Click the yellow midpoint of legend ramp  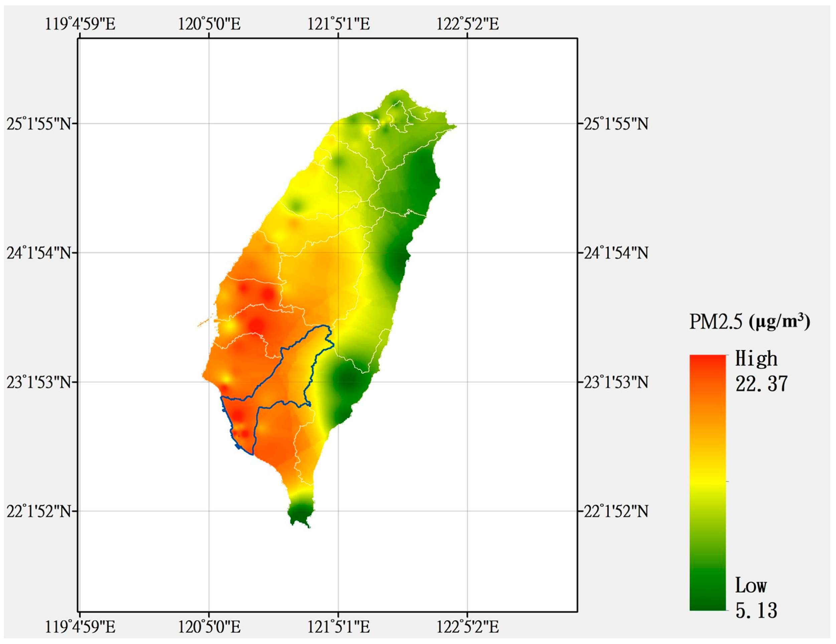point(707,481)
